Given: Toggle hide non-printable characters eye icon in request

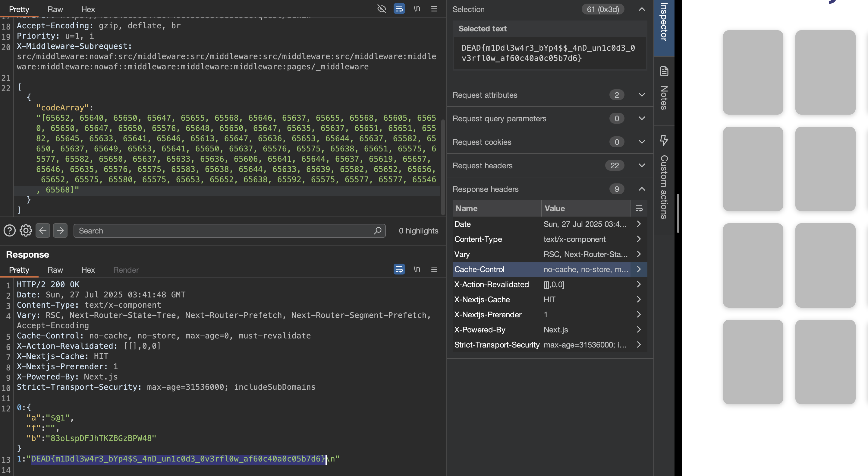Looking at the screenshot, I should click(382, 9).
